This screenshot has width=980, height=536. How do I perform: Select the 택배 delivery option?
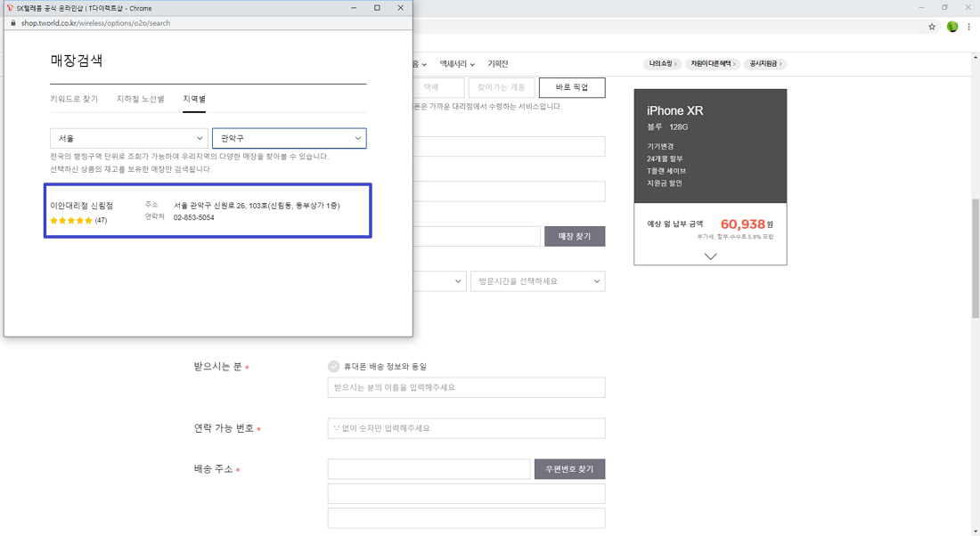coord(438,87)
